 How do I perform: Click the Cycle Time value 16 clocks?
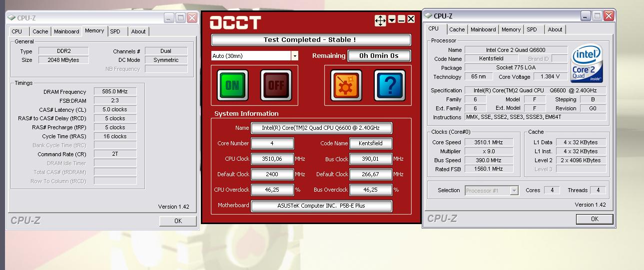point(115,136)
